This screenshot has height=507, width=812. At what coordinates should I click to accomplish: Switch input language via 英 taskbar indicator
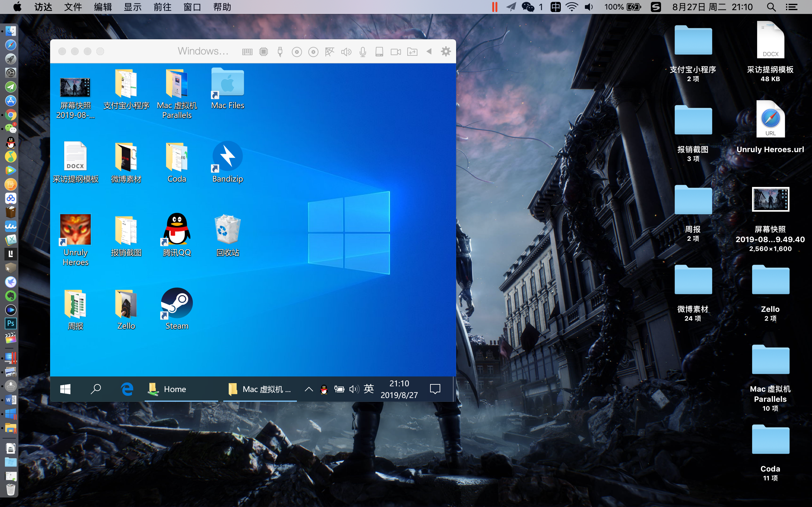(369, 389)
